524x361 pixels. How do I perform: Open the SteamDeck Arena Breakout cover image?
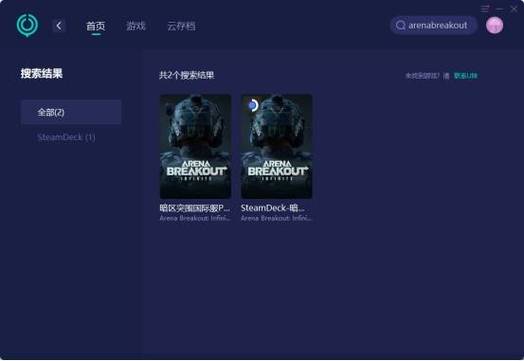277,146
